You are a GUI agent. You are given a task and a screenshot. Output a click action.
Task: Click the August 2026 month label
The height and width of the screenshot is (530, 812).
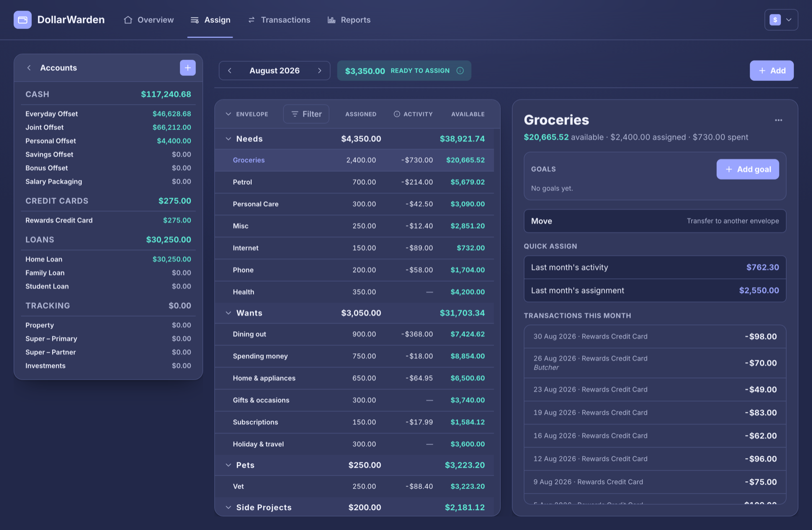[x=275, y=71]
